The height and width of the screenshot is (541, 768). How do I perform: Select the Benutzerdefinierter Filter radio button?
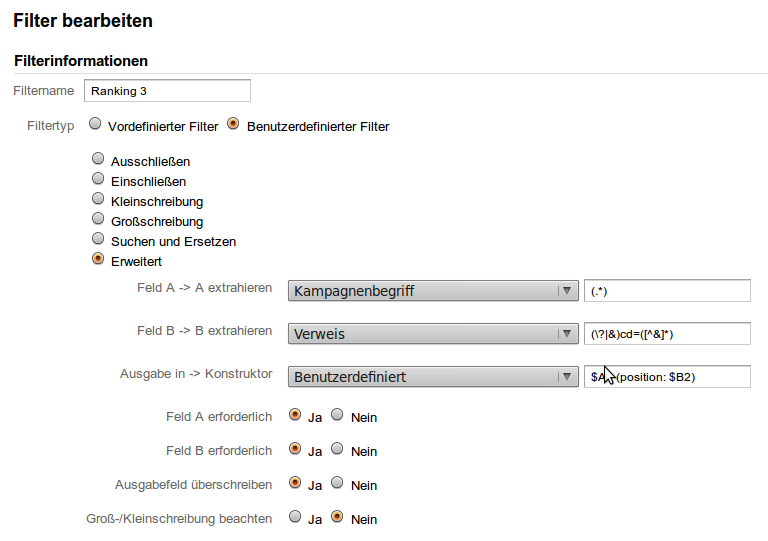click(234, 125)
